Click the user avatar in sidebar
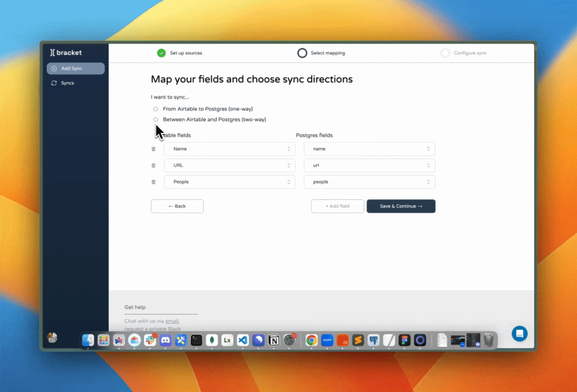 52,338
